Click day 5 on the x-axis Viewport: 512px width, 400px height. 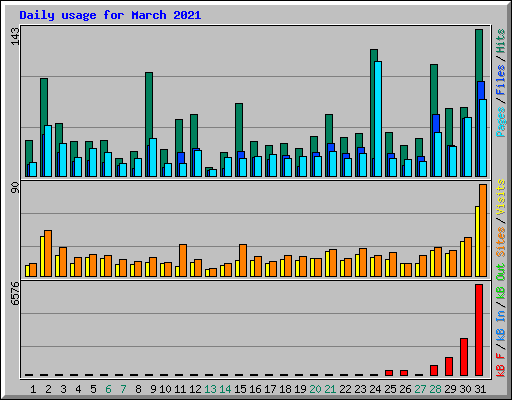(x=93, y=389)
